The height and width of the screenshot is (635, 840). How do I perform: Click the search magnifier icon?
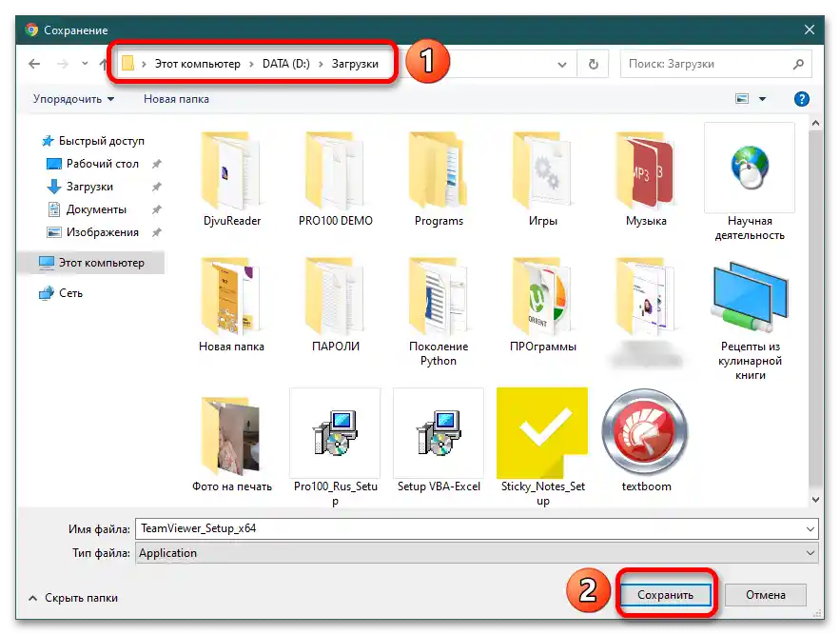point(798,64)
